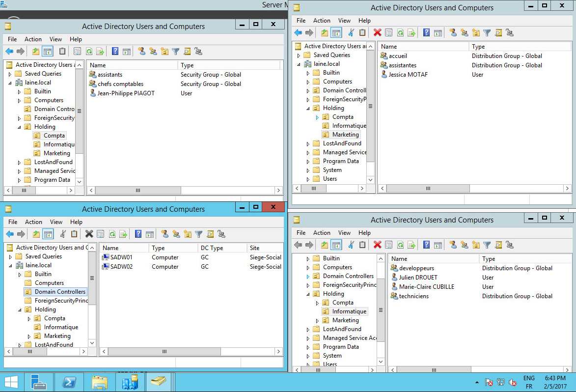This screenshot has height=392, width=576.
Task: Click the Filter funnel icon in the window listing SADW01
Action: (199, 234)
